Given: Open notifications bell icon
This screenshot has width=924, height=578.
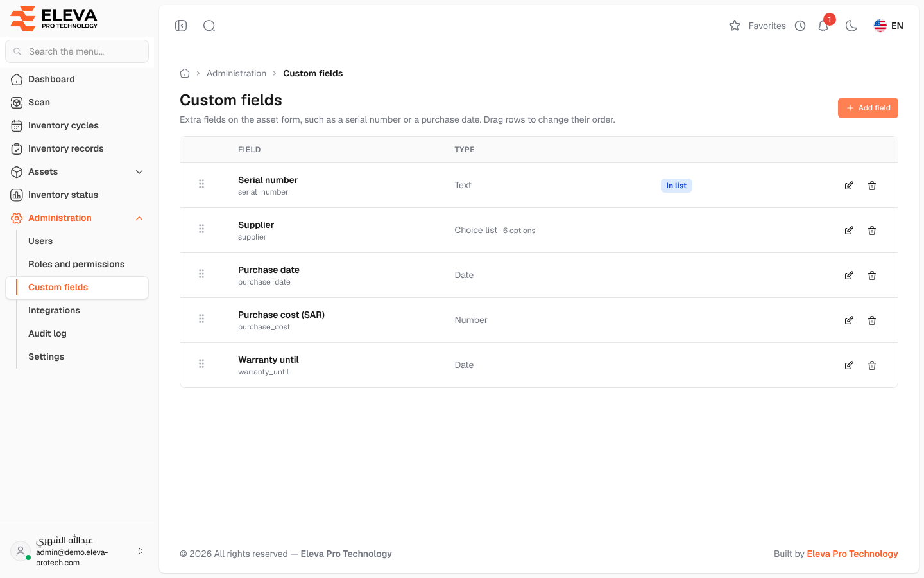Looking at the screenshot, I should coord(823,26).
